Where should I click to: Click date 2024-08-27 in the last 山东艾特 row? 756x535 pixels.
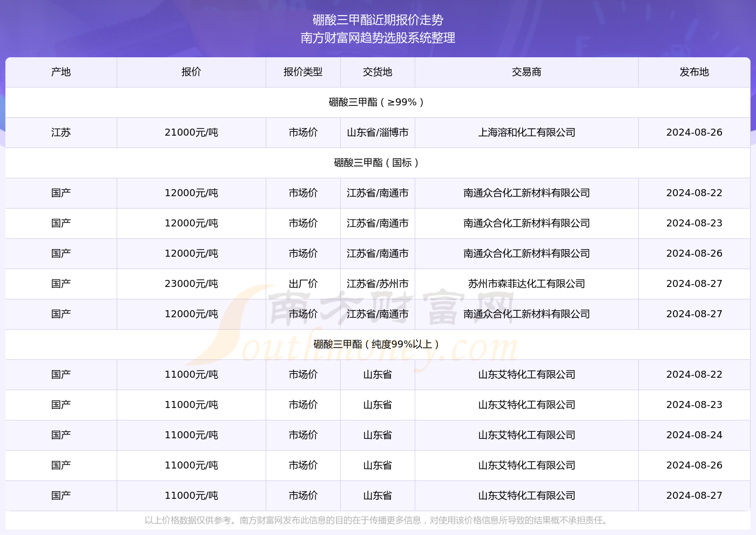(694, 496)
